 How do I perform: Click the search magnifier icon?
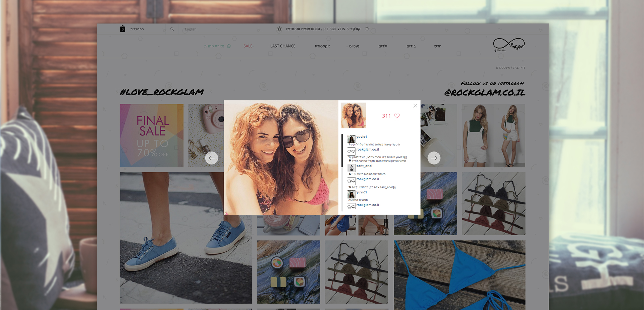pyautogui.click(x=172, y=29)
